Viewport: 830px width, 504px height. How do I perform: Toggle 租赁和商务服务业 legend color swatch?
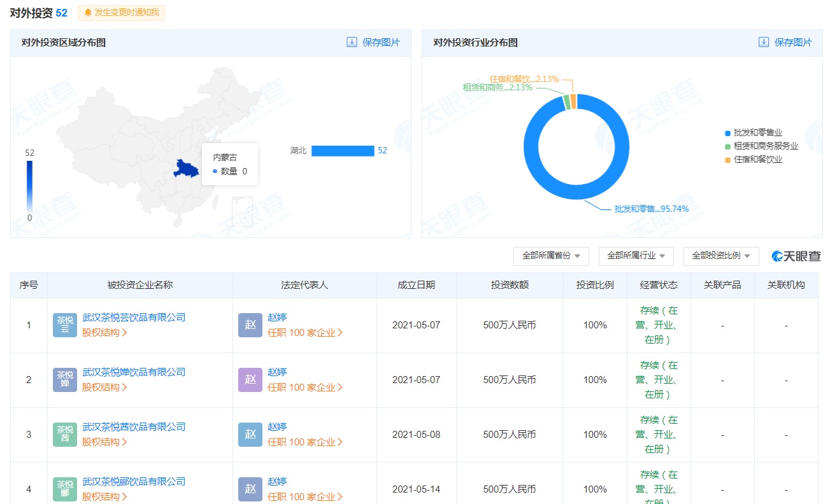point(727,146)
